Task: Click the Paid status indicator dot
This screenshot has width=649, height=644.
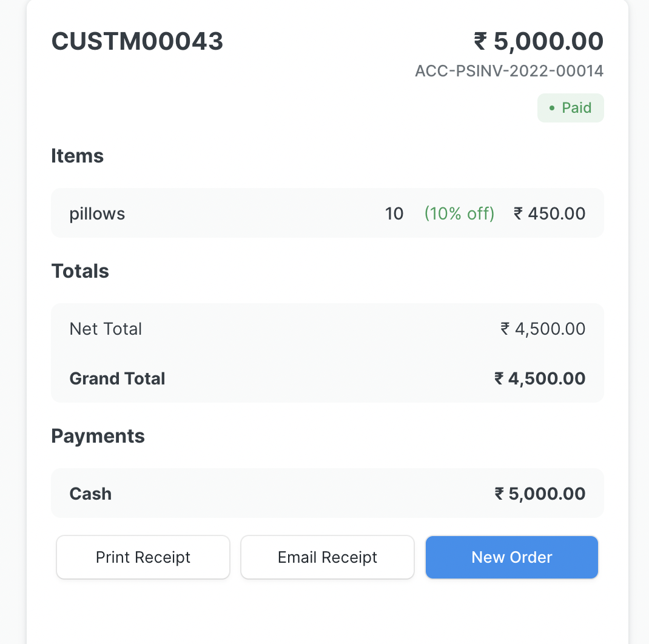Action: point(552,108)
